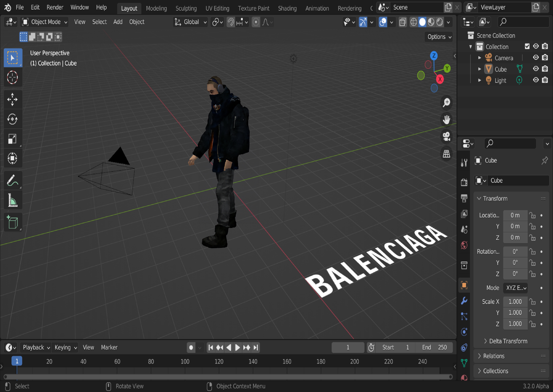Image resolution: width=553 pixels, height=392 pixels.
Task: Open the Render properties tab
Action: point(464,182)
